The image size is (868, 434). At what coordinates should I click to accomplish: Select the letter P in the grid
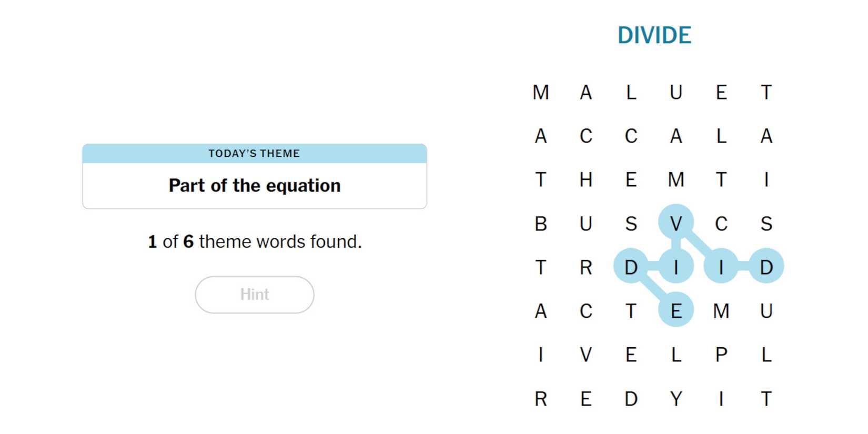721,355
